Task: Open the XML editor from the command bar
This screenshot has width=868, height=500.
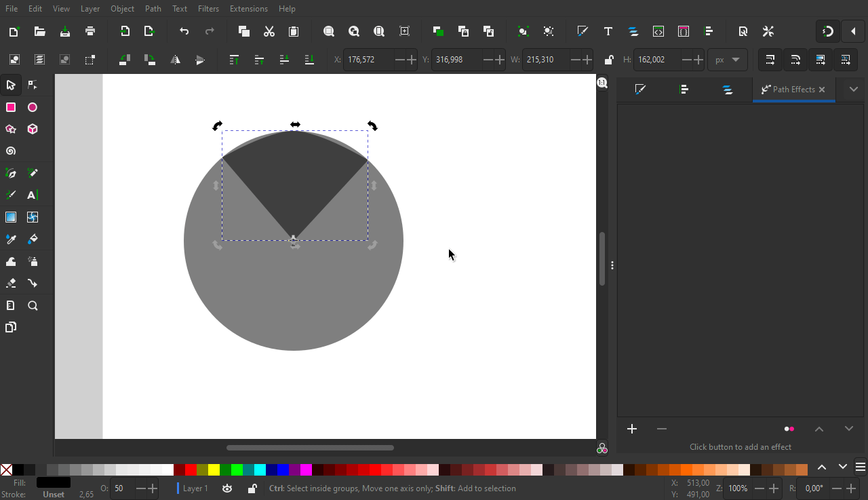Action: pos(658,31)
